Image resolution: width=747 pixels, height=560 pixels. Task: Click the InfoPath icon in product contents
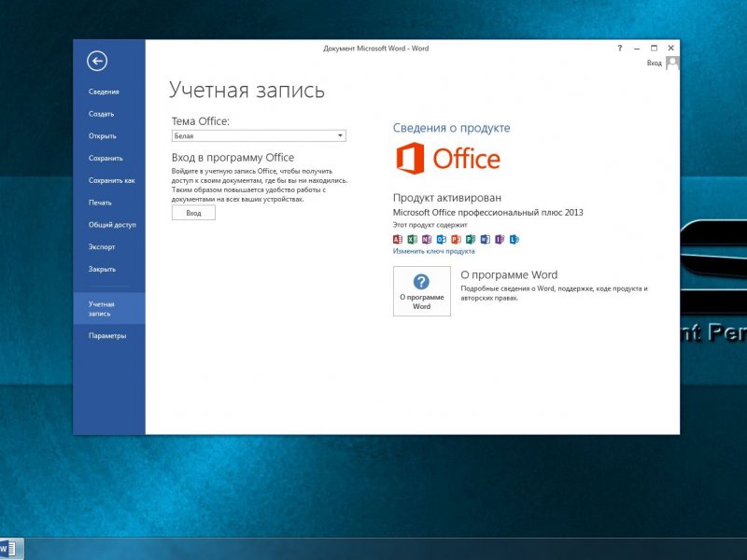coord(500,240)
